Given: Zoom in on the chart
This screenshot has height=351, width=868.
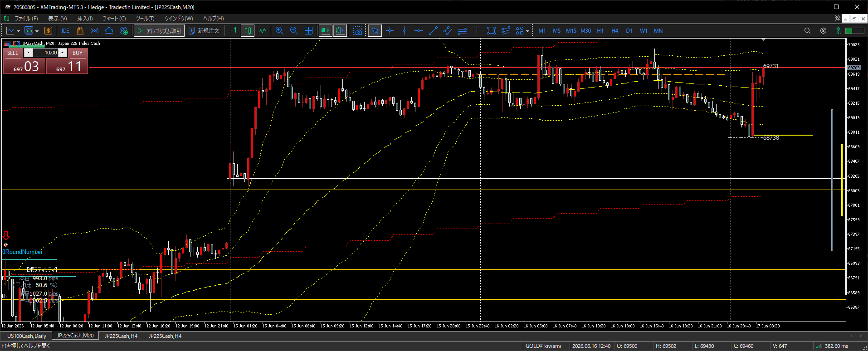Looking at the screenshot, I should tap(279, 31).
